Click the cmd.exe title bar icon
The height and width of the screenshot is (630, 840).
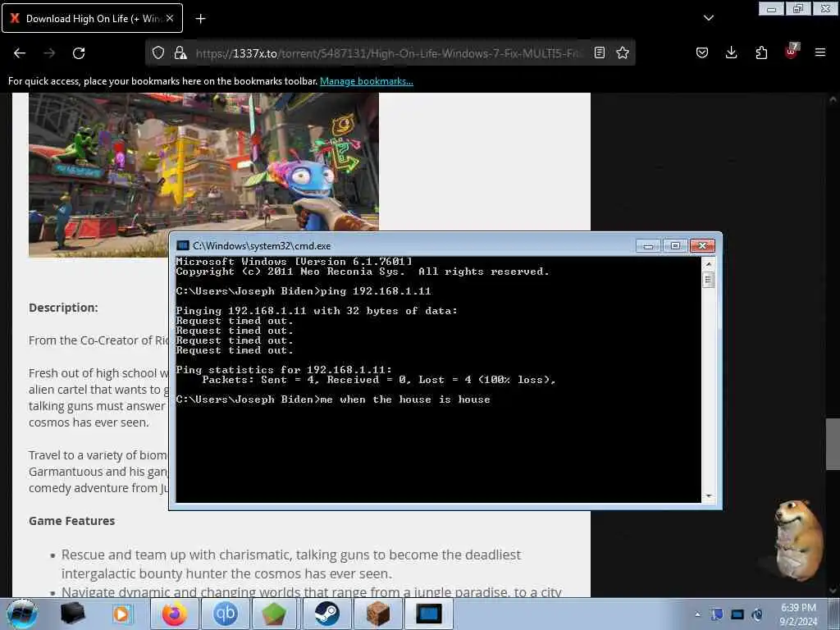click(183, 245)
